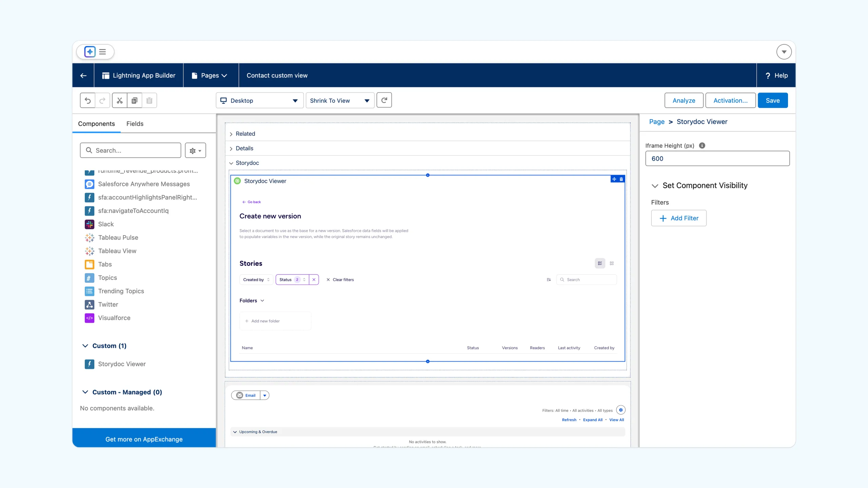Screen dimensions: 868x488
Task: Click Add new folder
Action: (275, 321)
